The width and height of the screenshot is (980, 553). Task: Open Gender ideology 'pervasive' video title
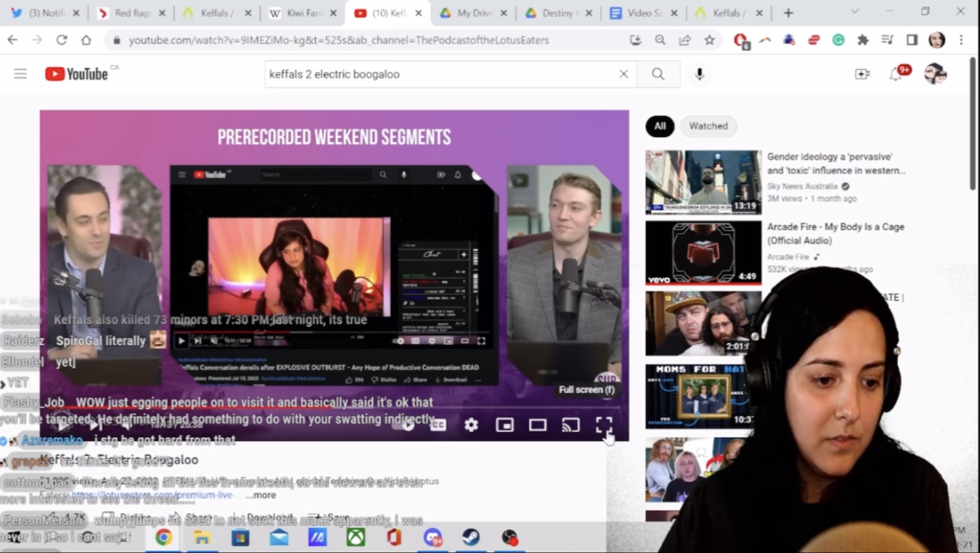(837, 164)
